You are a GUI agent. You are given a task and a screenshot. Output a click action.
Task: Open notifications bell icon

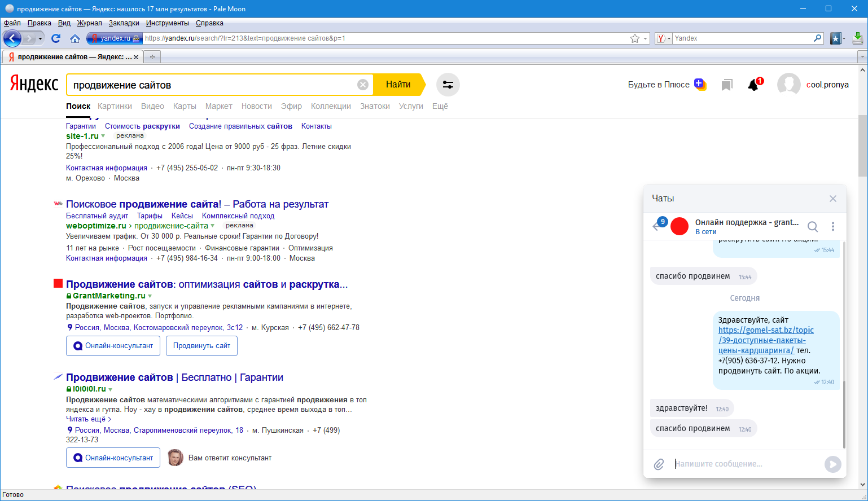click(753, 85)
